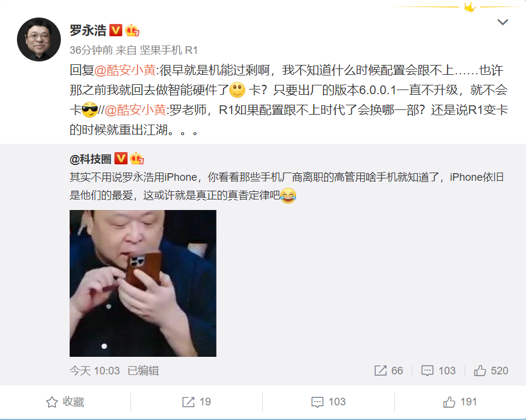Click 罗永浩's profile avatar
The image size is (526, 420).
point(39,39)
